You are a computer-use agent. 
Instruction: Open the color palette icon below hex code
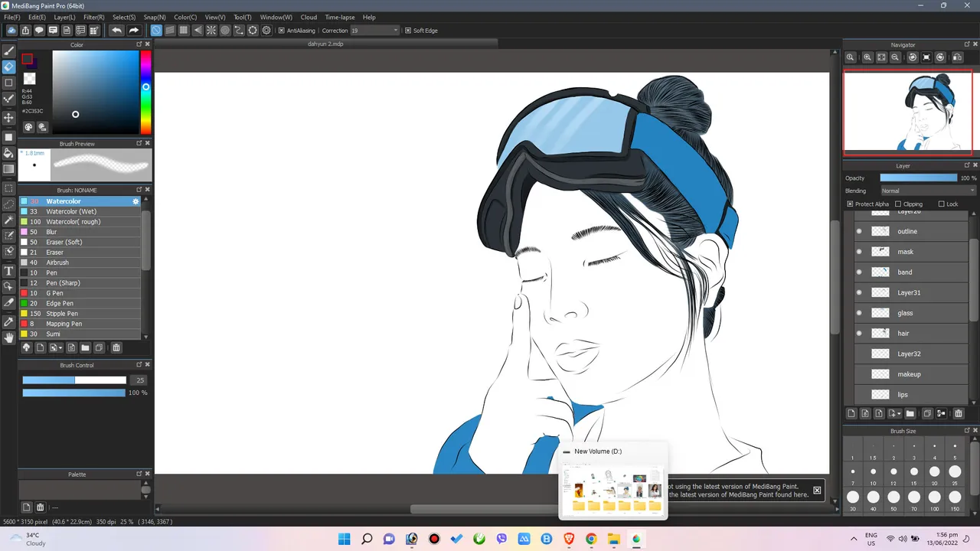(x=29, y=128)
